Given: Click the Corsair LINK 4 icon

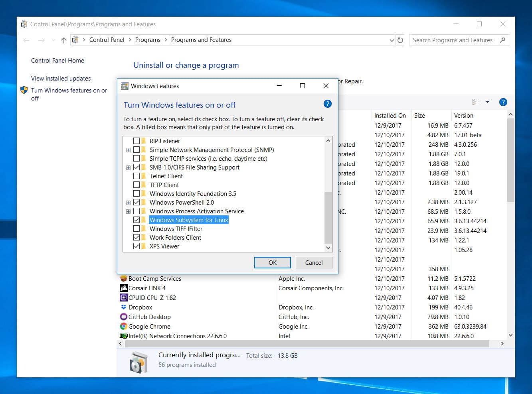Looking at the screenshot, I should [x=124, y=288].
